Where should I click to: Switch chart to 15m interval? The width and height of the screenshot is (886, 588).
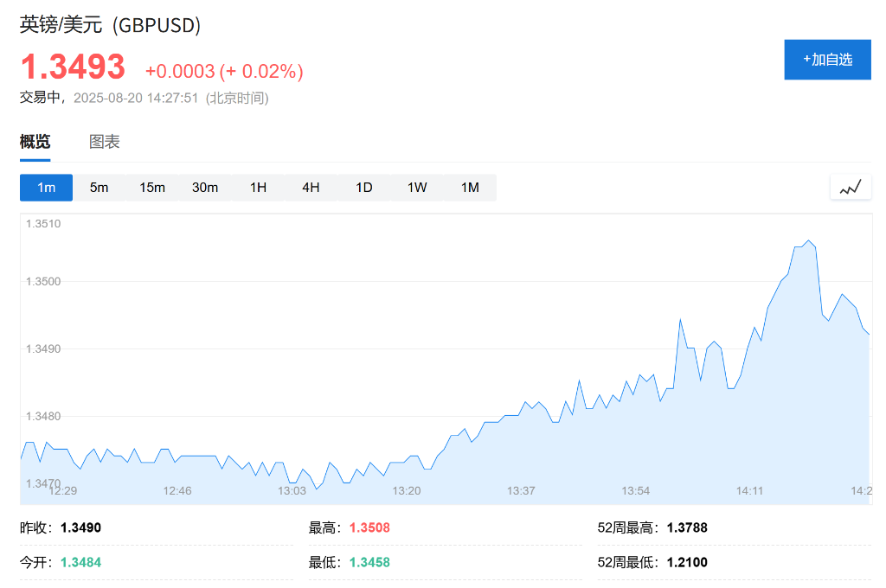coord(152,188)
